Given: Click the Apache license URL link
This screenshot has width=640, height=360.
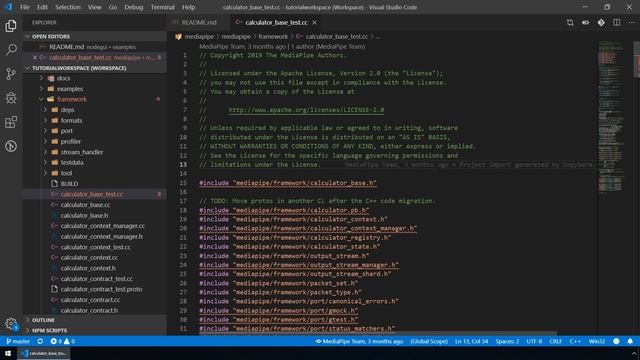Looking at the screenshot, I should click(x=306, y=110).
